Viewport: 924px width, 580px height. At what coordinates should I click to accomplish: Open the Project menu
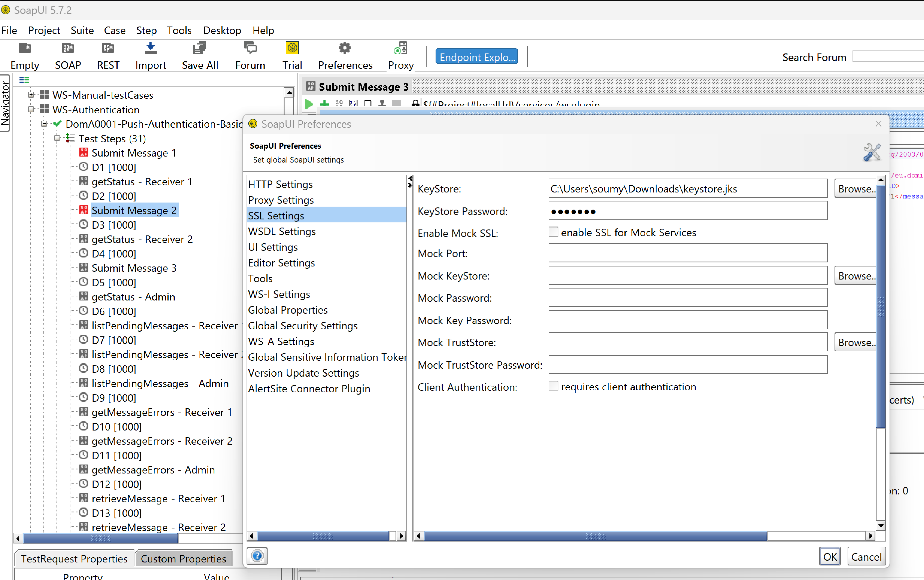(44, 30)
